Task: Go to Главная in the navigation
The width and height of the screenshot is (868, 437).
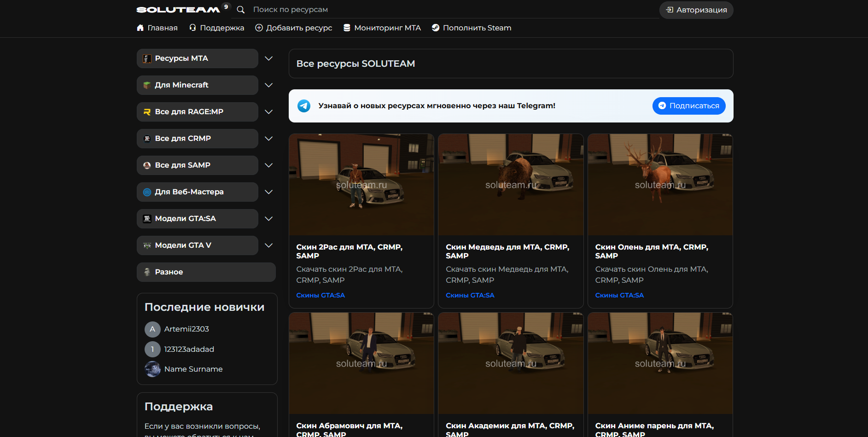Action: (x=157, y=28)
